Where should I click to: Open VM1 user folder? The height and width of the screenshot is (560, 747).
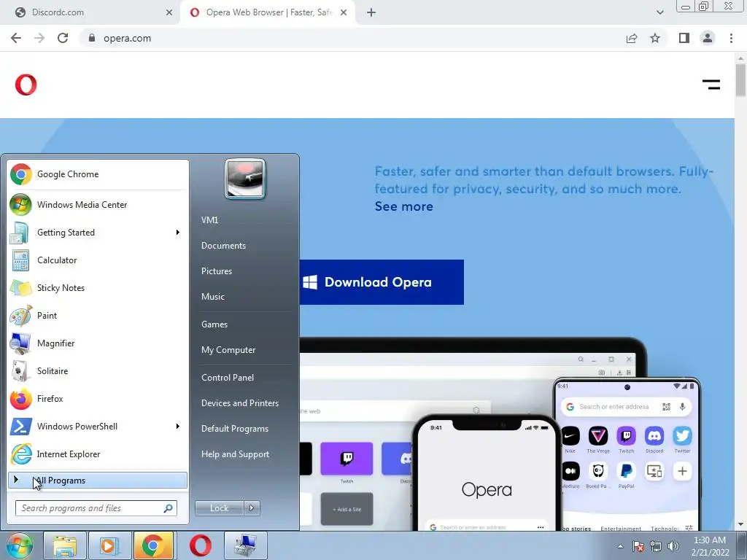209,220
